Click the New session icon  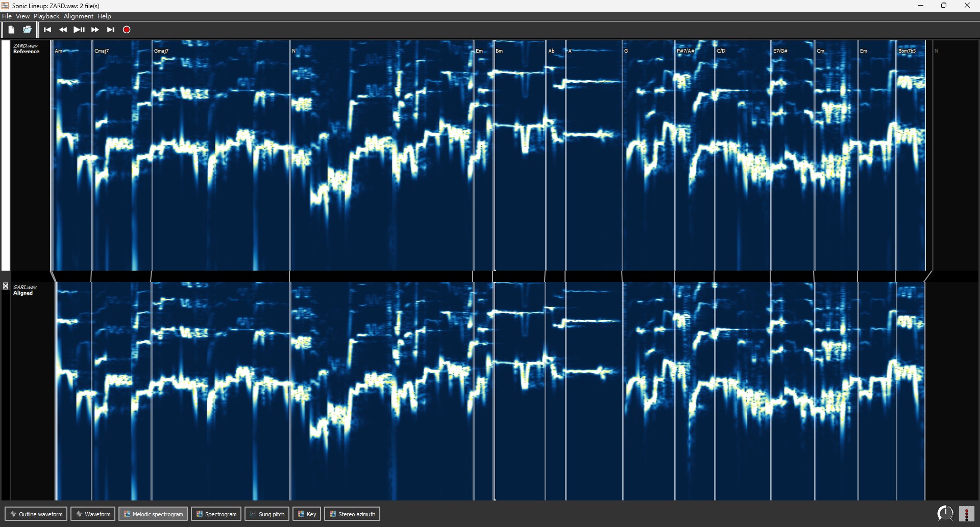(x=11, y=30)
